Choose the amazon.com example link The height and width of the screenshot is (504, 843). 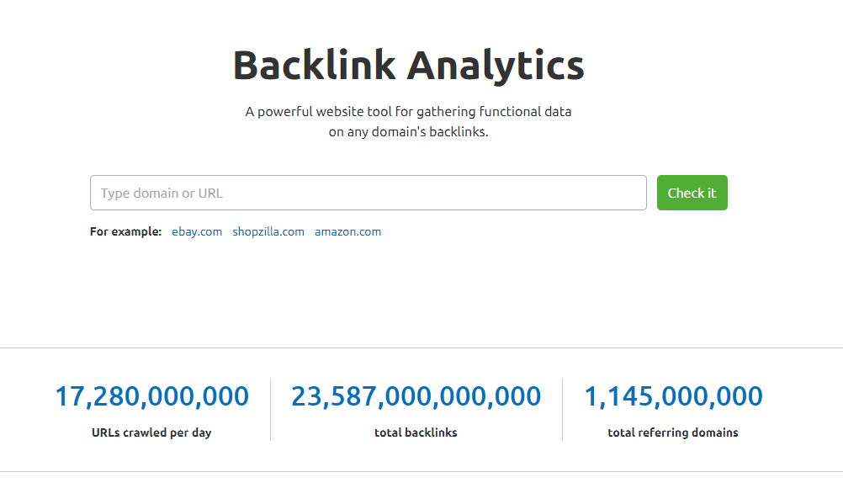tap(347, 231)
